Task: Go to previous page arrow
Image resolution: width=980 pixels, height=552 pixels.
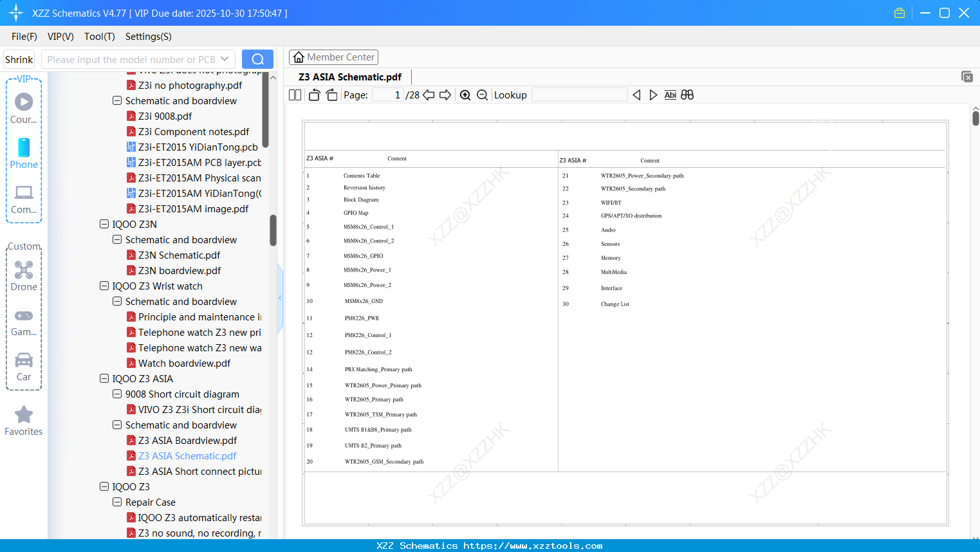Action: point(429,95)
